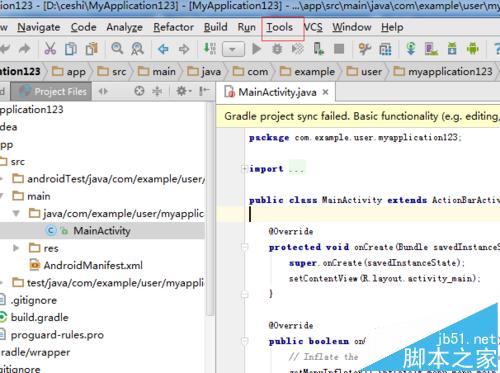Select build.gradle file in tree
The width and height of the screenshot is (500, 373).
[39, 317]
